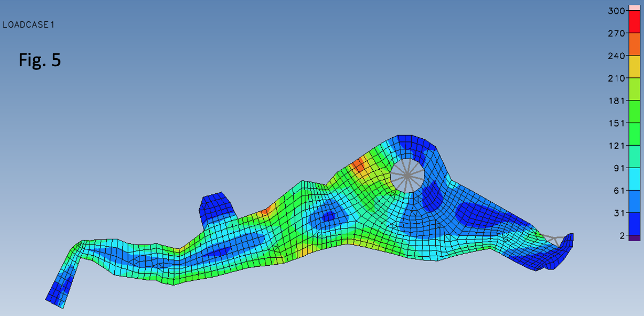Click the 300 legend maximum value label
644x316 pixels.
point(616,11)
